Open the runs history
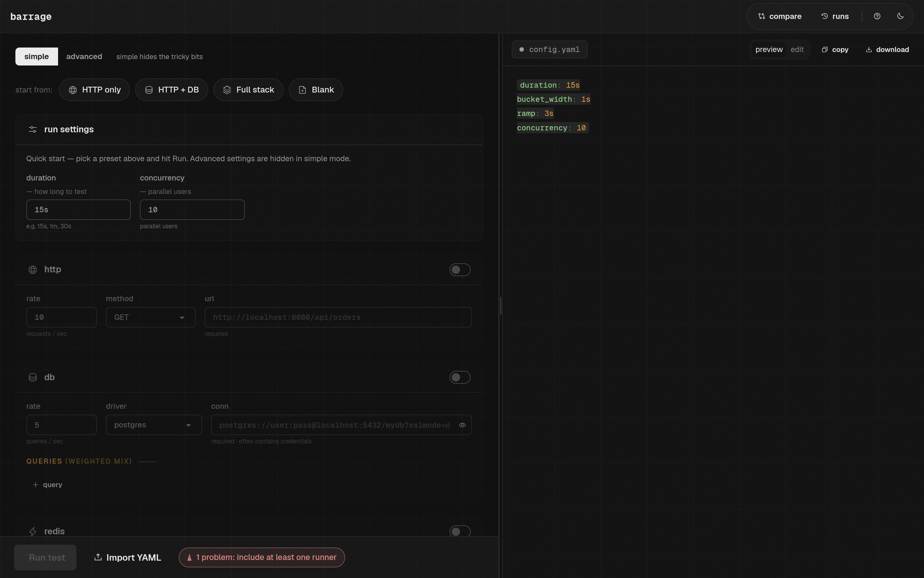Screen dimensions: 924x578 point(835,16)
